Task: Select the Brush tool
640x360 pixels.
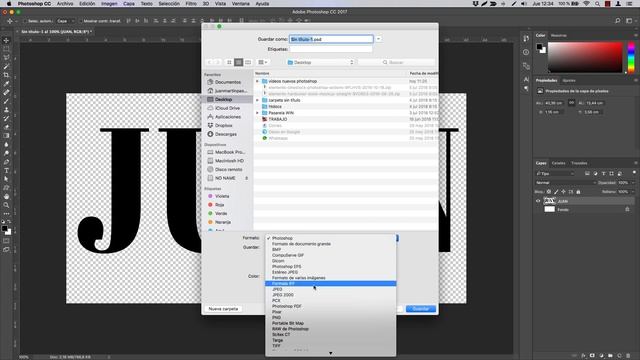Action: (x=6, y=101)
